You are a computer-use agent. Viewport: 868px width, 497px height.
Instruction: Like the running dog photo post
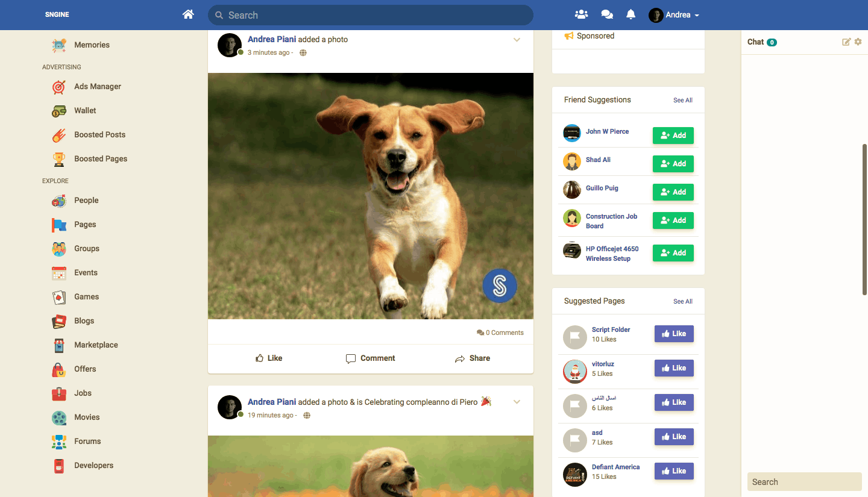tap(269, 358)
